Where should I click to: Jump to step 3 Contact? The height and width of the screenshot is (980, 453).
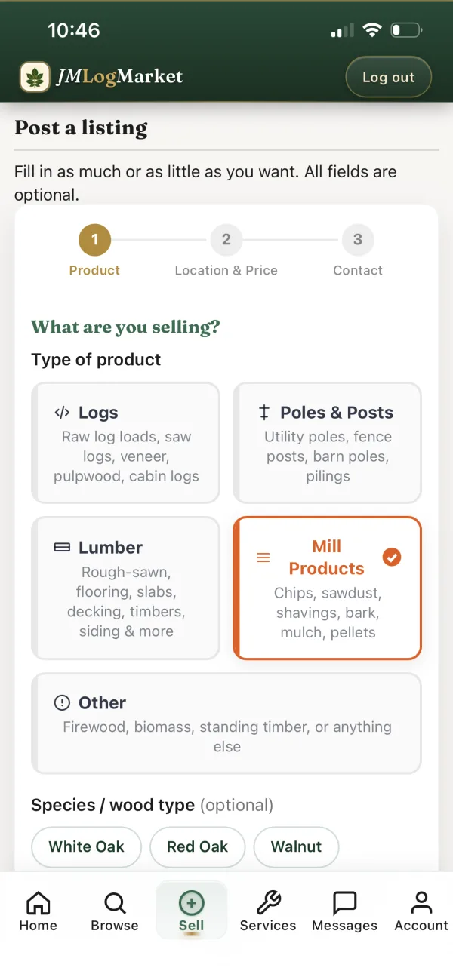358,241
